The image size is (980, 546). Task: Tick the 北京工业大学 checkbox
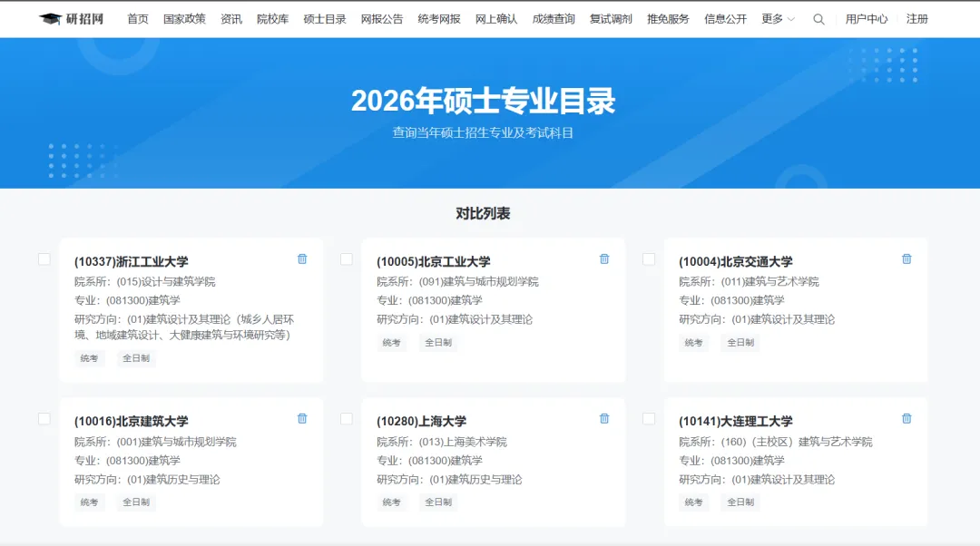(347, 258)
